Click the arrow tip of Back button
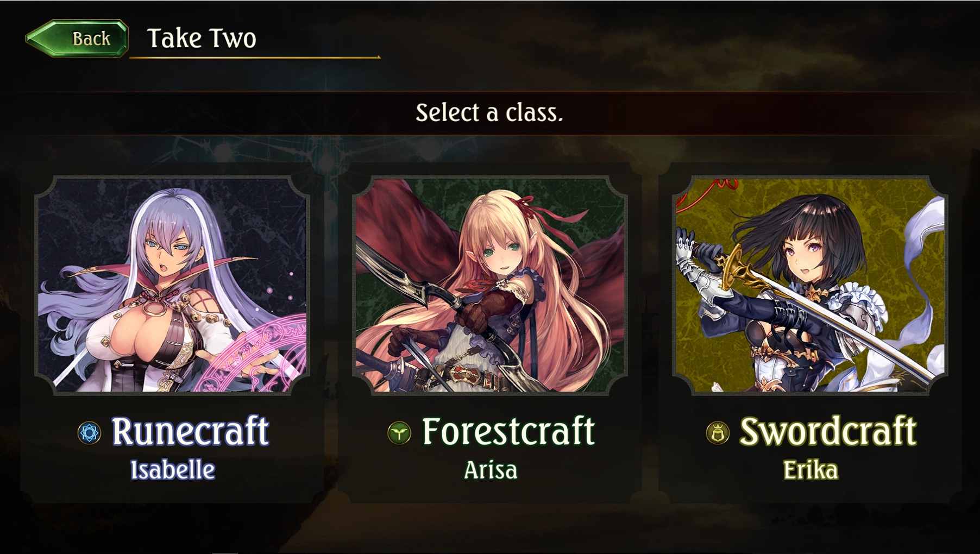980x554 pixels. click(x=34, y=39)
